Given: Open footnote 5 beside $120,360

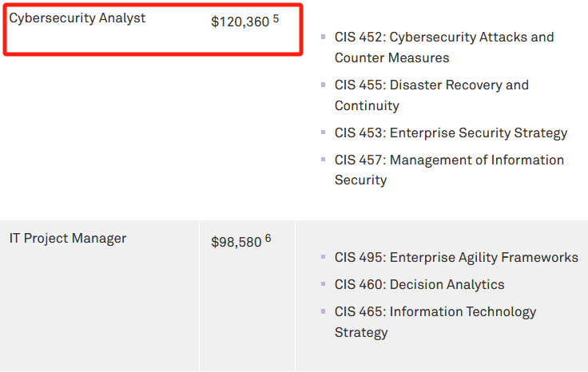Looking at the screenshot, I should click(276, 18).
